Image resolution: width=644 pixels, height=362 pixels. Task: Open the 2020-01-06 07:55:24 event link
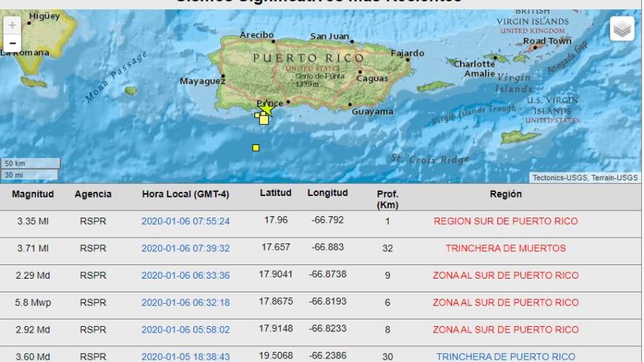[185, 221]
